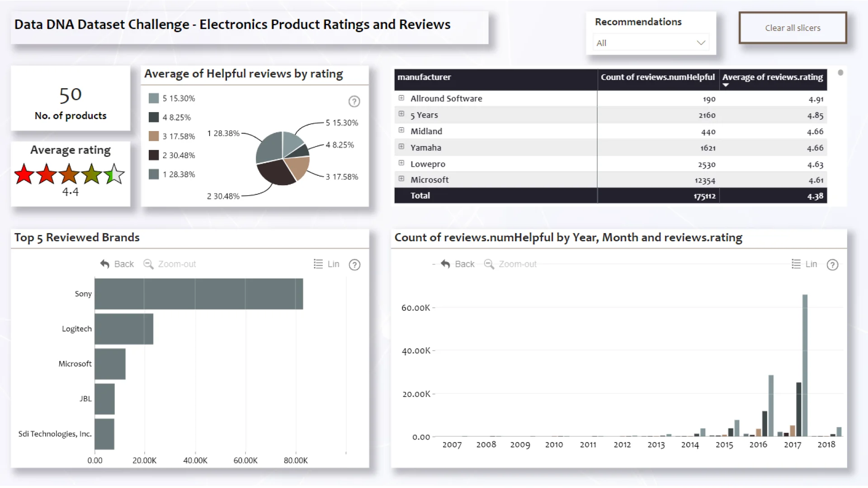The image size is (868, 488).
Task: Open help icon in the yearly count chart
Action: 832,265
